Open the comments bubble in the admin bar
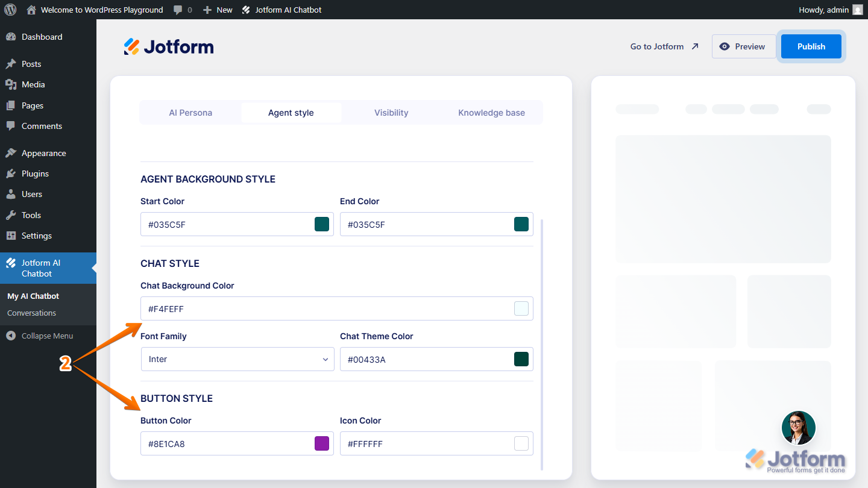Image resolution: width=868 pixels, height=488 pixels. click(x=178, y=10)
